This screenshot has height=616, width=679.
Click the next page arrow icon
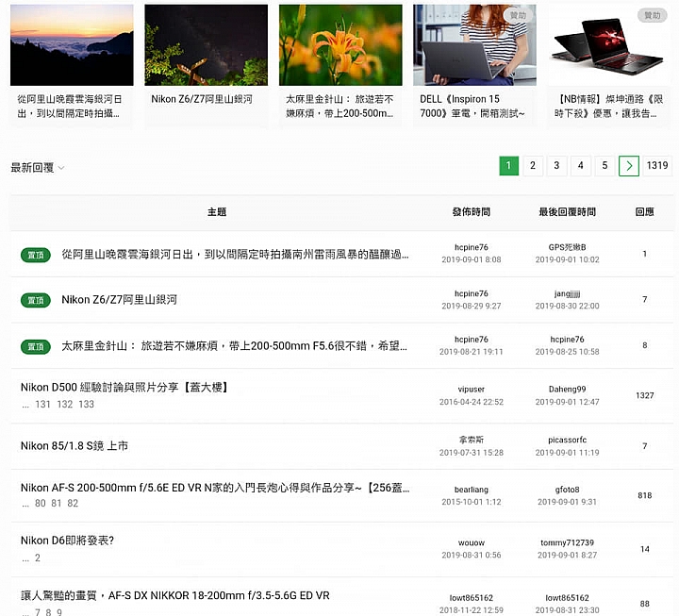(x=629, y=165)
